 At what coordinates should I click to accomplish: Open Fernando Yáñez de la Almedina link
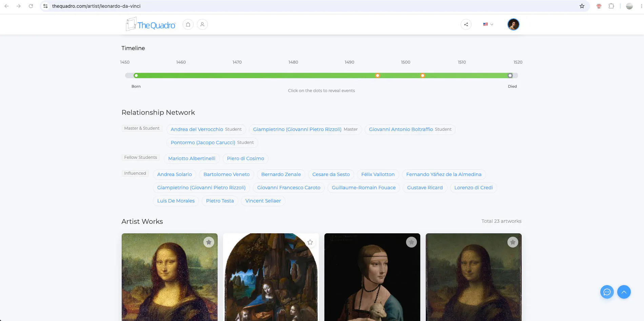pos(444,174)
